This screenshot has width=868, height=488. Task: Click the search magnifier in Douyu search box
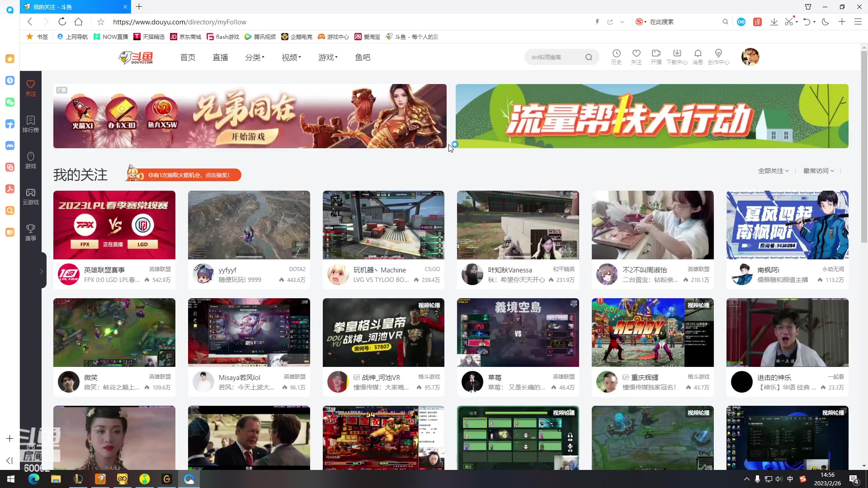coord(589,57)
